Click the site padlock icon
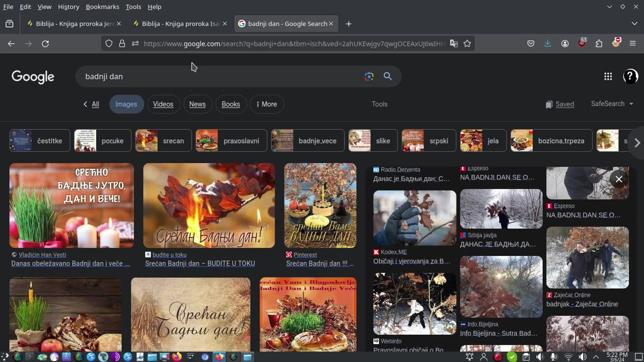Screen dimensions: 644x362 pos(122,44)
